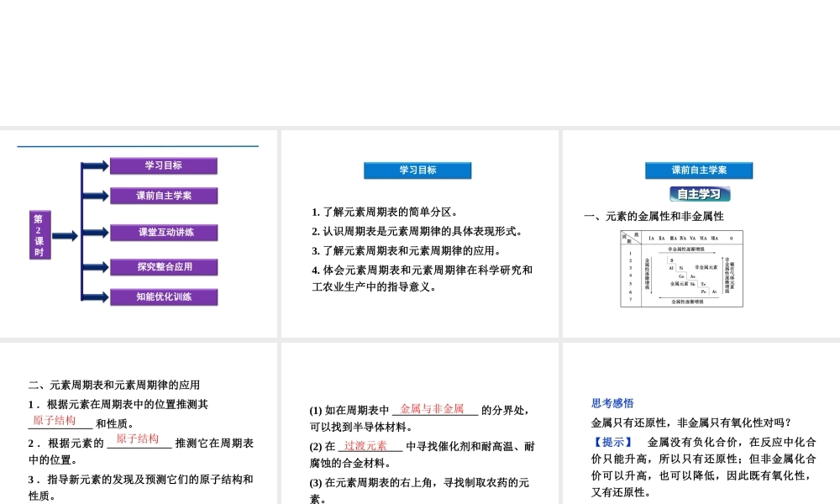
Task: Select heading 二、元素周期表和元素周期律的应用
Action: tap(114, 385)
